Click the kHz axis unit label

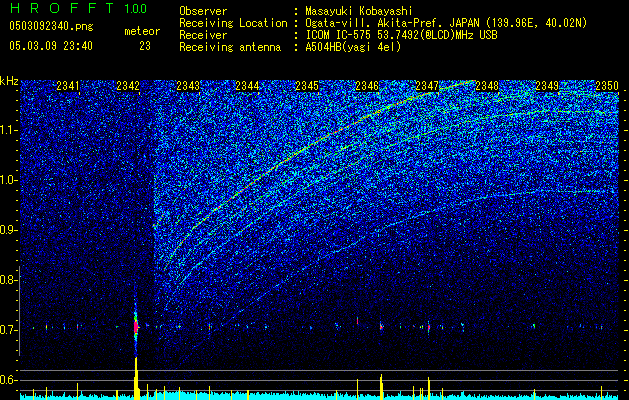tap(9, 81)
